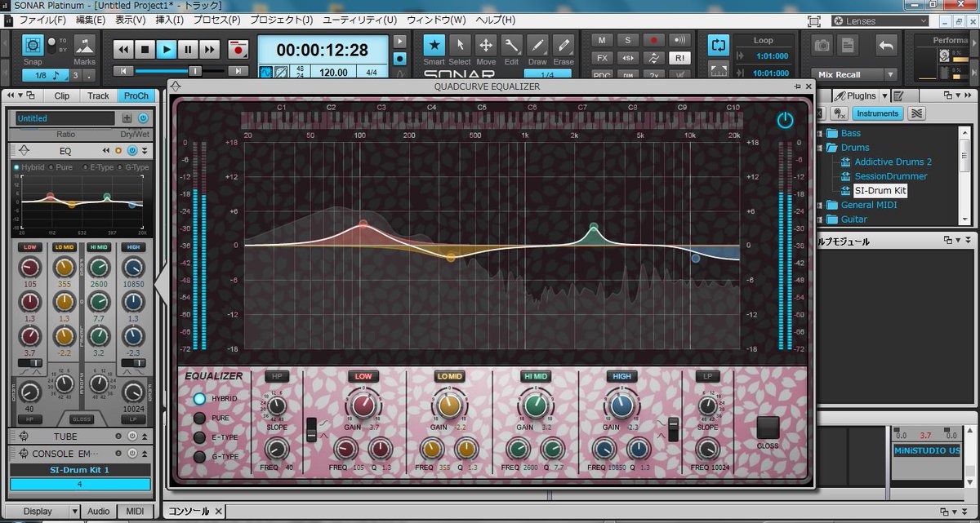
Task: Pick the Move tool
Action: 486,45
